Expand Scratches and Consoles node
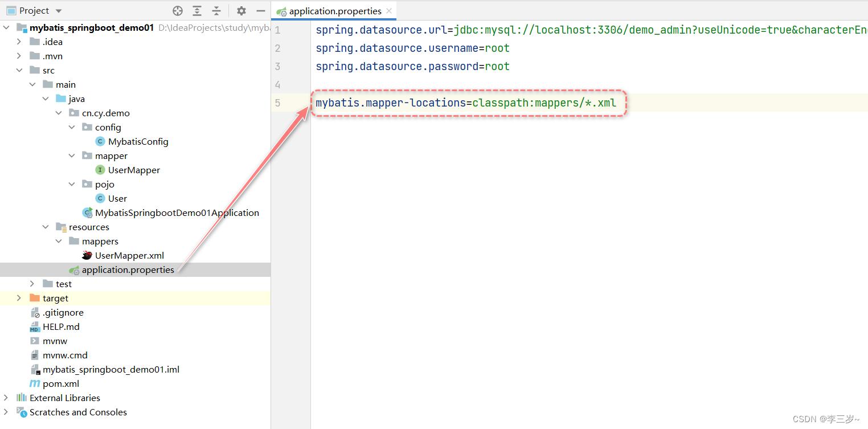This screenshot has width=868, height=429. 6,412
